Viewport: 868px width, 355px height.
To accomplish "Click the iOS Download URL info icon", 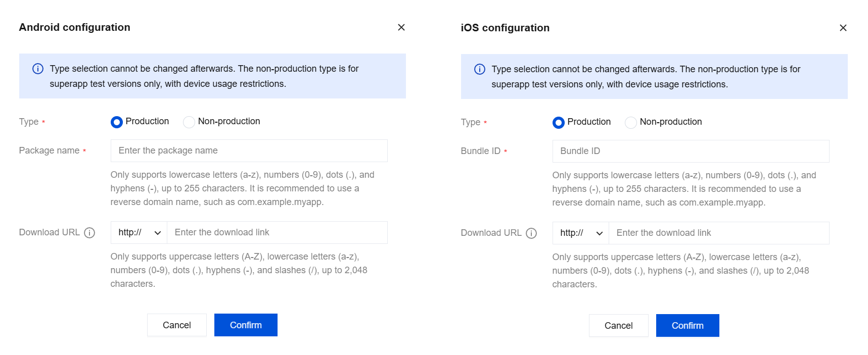I will pos(531,233).
